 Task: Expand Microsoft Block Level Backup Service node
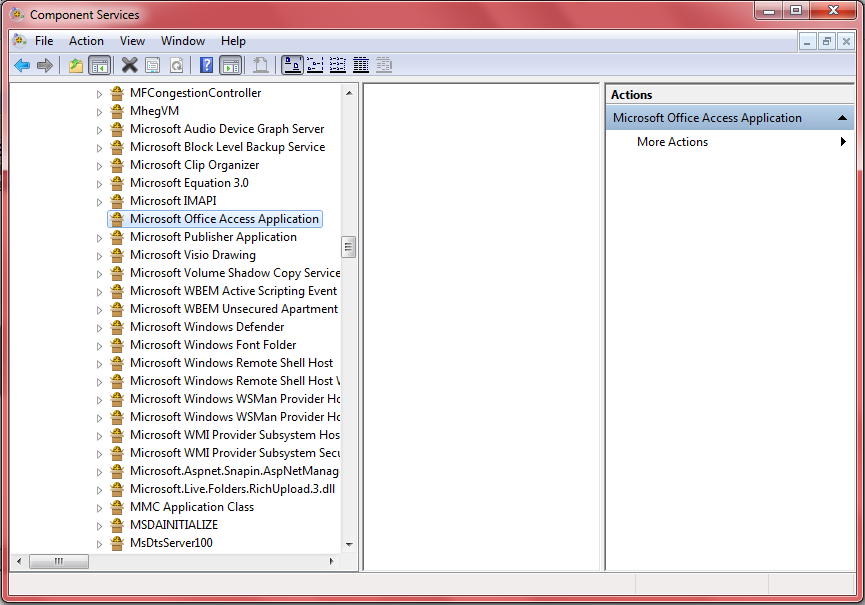point(99,148)
